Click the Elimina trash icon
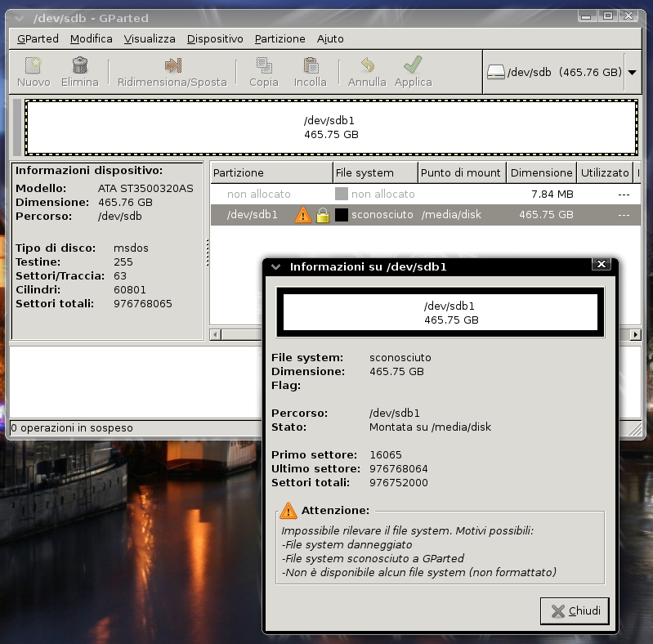The height and width of the screenshot is (644, 653). (79, 65)
